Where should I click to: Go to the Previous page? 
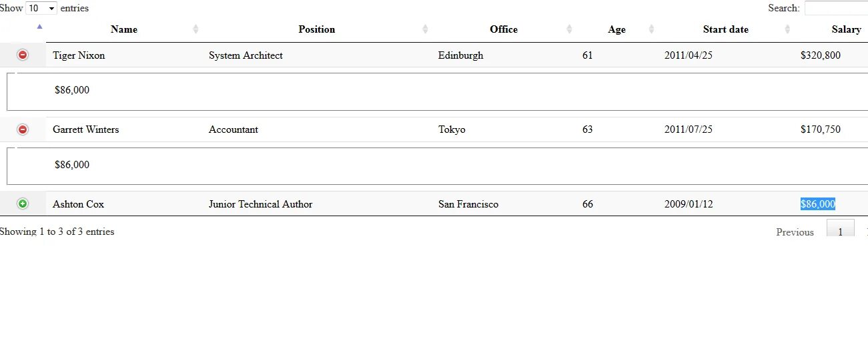tap(795, 232)
